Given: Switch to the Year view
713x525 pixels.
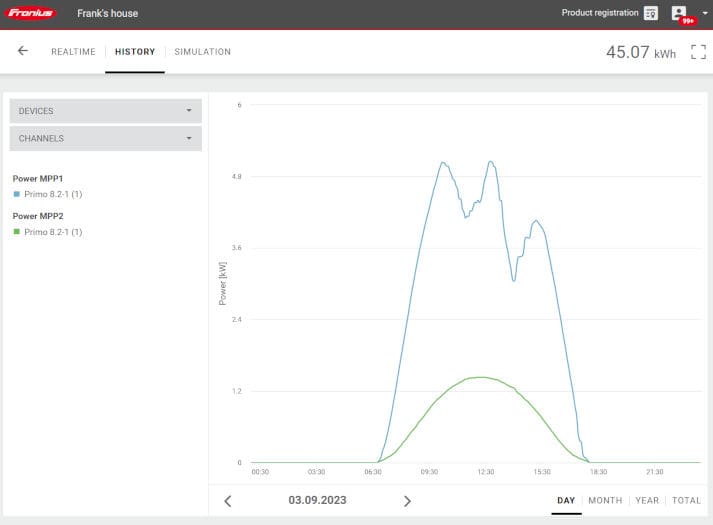Looking at the screenshot, I should 647,500.
